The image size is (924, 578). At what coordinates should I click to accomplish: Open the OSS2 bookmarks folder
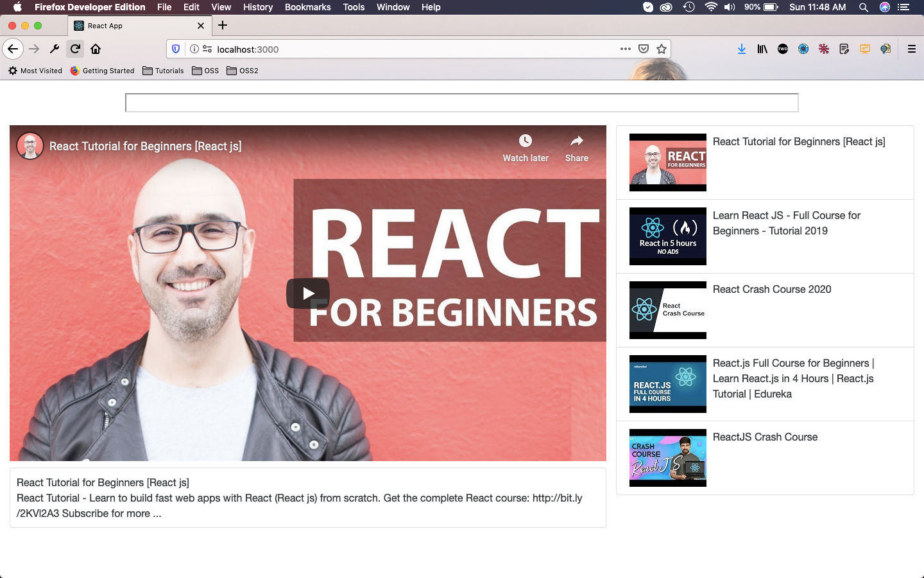[243, 71]
